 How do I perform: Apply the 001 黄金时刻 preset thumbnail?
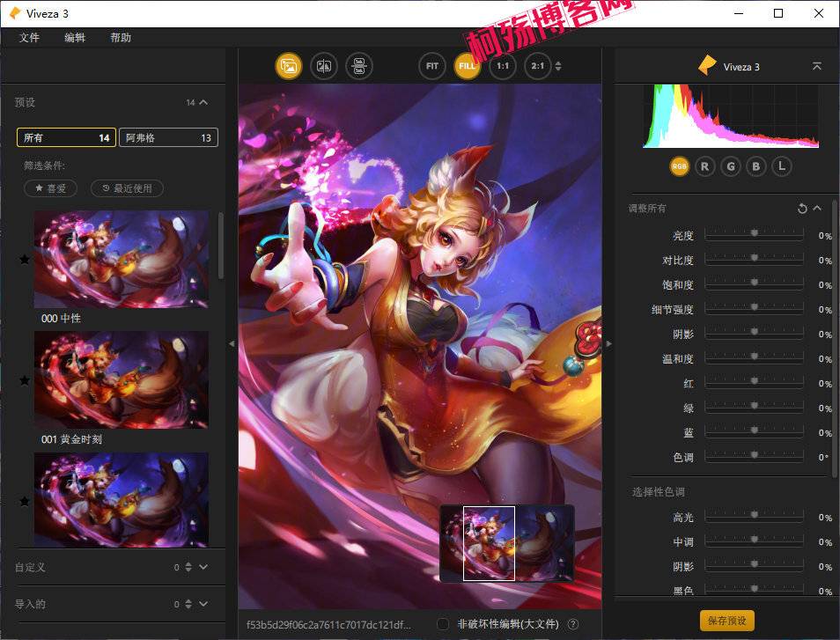tap(122, 379)
